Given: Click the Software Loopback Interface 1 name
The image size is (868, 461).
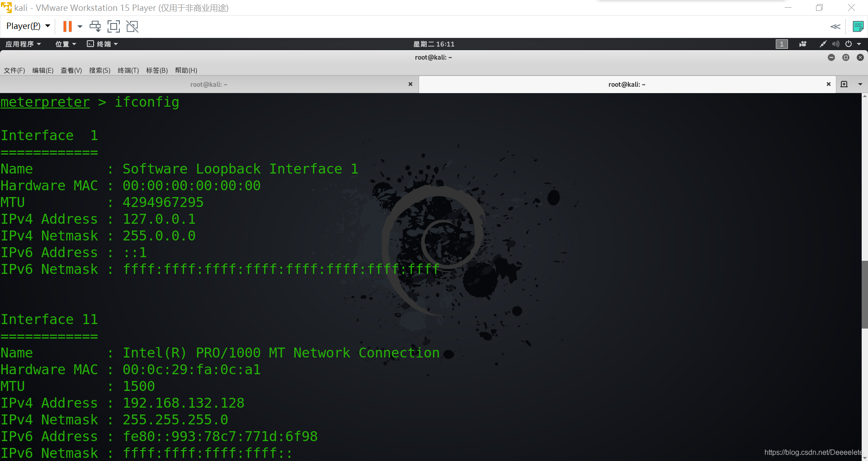Looking at the screenshot, I should [x=241, y=169].
